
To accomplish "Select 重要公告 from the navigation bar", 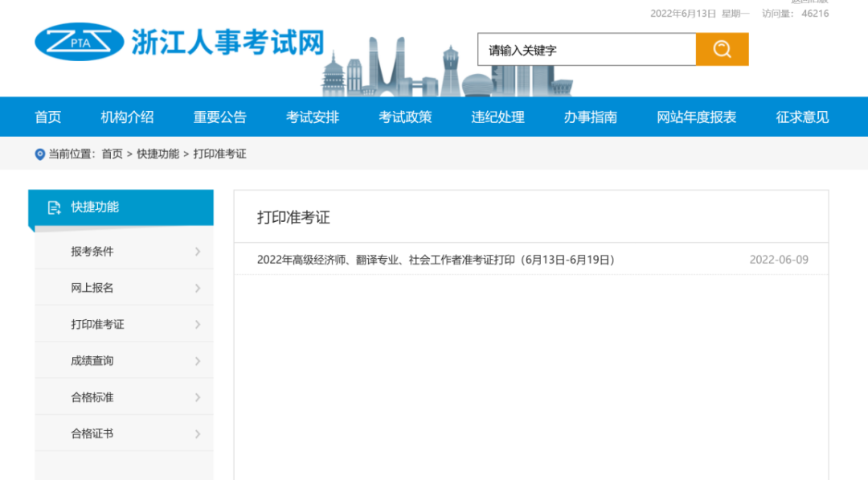I will tap(219, 117).
